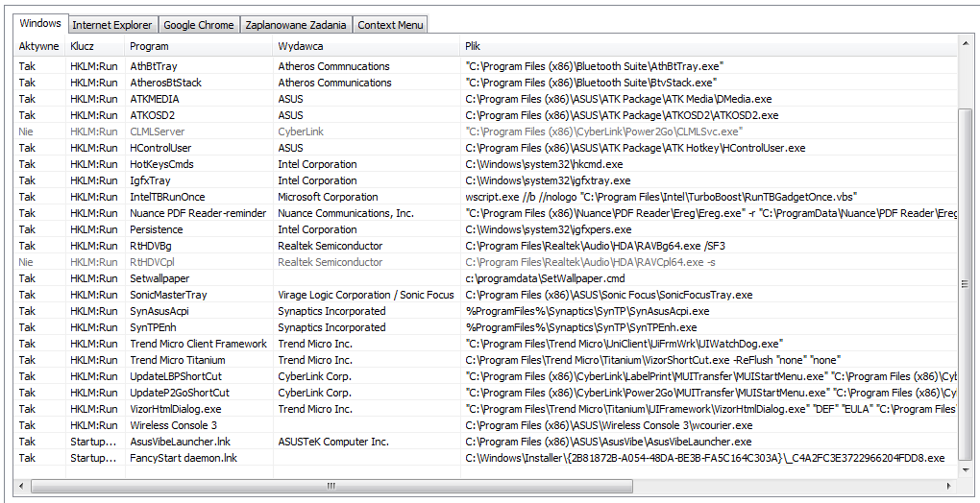The width and height of the screenshot is (980, 503).
Task: Select the ATKOSD2 entry
Action: tap(485, 115)
